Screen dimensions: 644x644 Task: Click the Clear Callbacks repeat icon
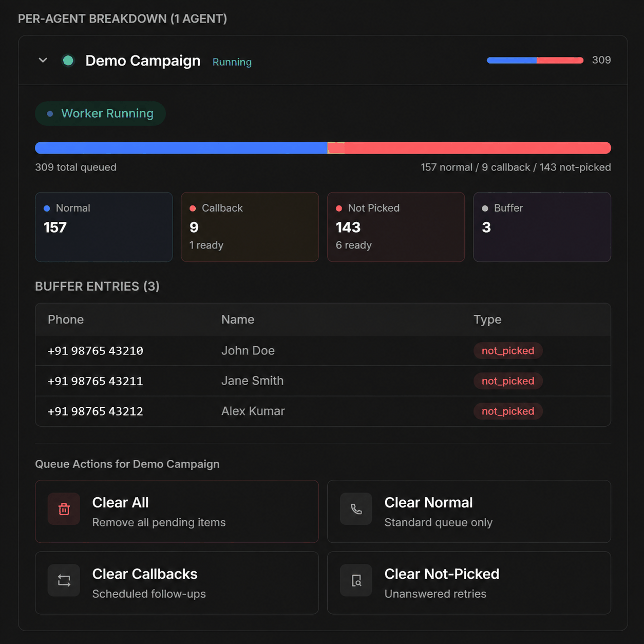click(x=64, y=580)
